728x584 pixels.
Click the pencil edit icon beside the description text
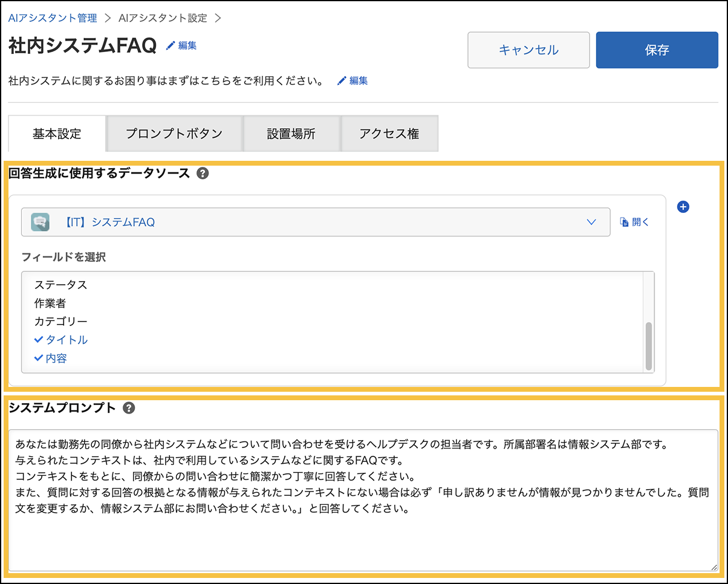click(x=342, y=80)
